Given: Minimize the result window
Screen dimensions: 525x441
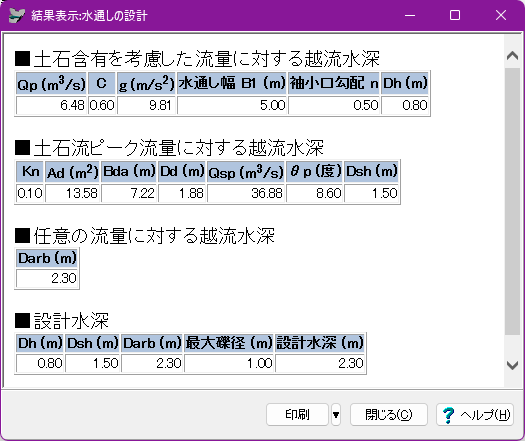Looking at the screenshot, I should 410,15.
